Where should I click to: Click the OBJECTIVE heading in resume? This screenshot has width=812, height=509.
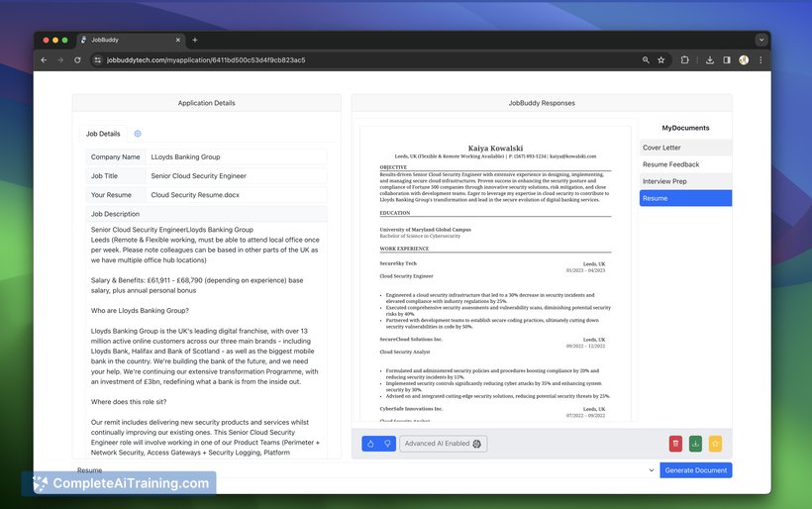point(393,167)
